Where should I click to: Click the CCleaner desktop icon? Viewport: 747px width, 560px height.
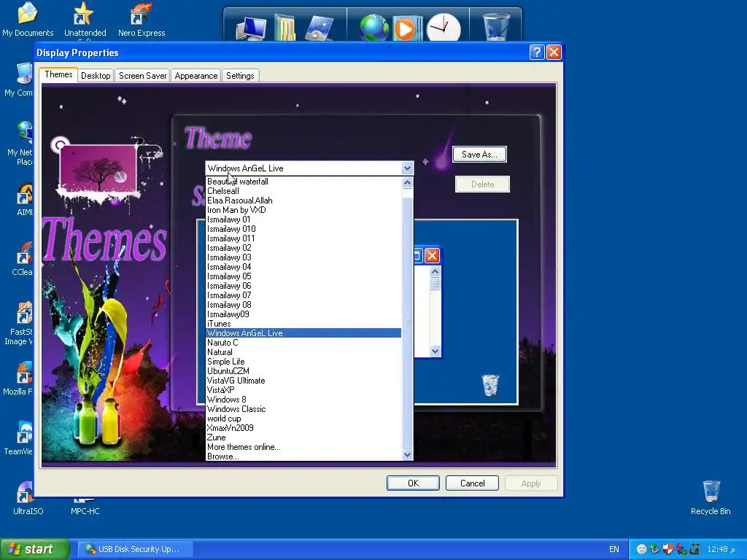[21, 259]
